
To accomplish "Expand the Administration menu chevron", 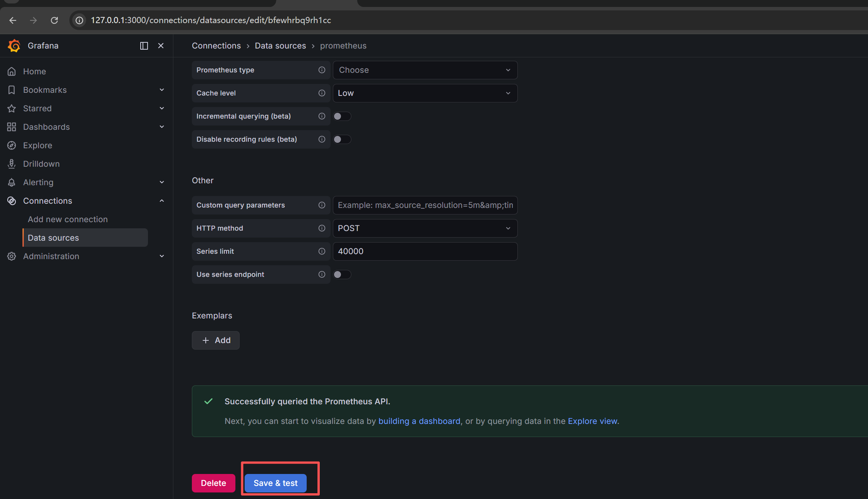I will [162, 256].
